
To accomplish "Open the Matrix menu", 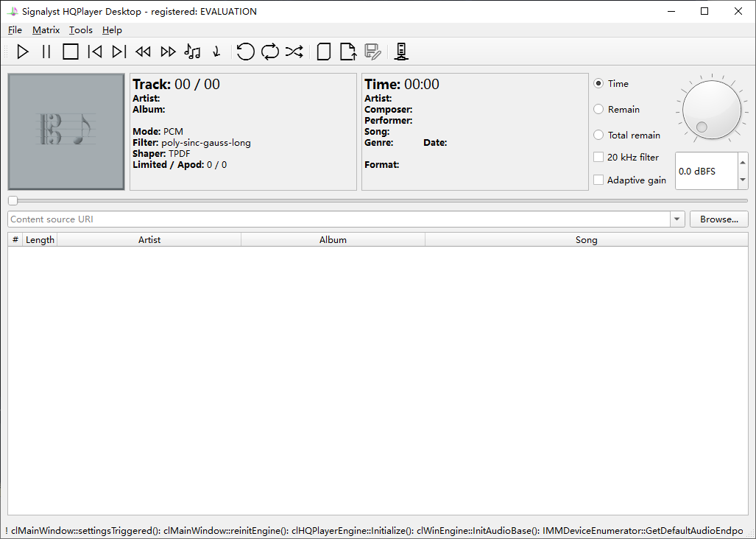I will [x=46, y=30].
